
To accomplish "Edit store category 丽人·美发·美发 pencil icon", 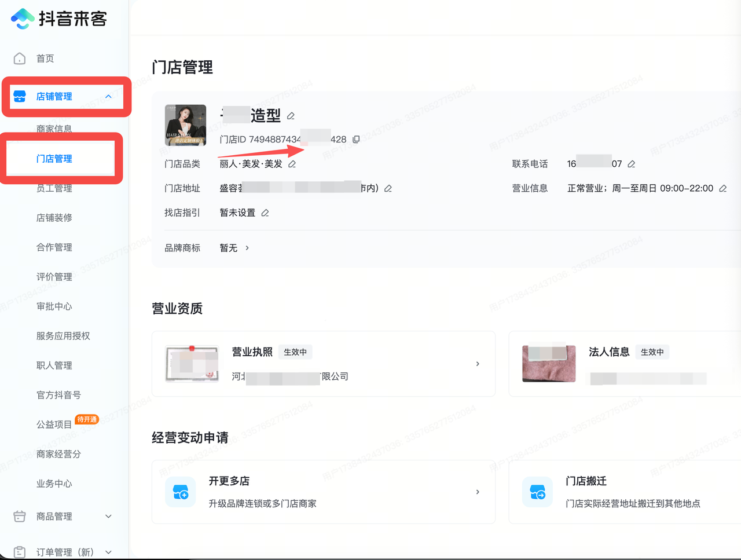I will 292,164.
